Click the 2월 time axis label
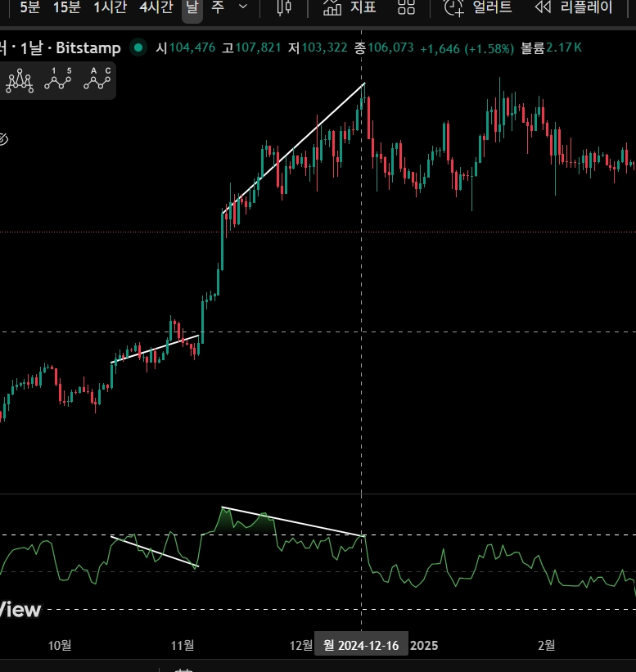 tap(547, 645)
